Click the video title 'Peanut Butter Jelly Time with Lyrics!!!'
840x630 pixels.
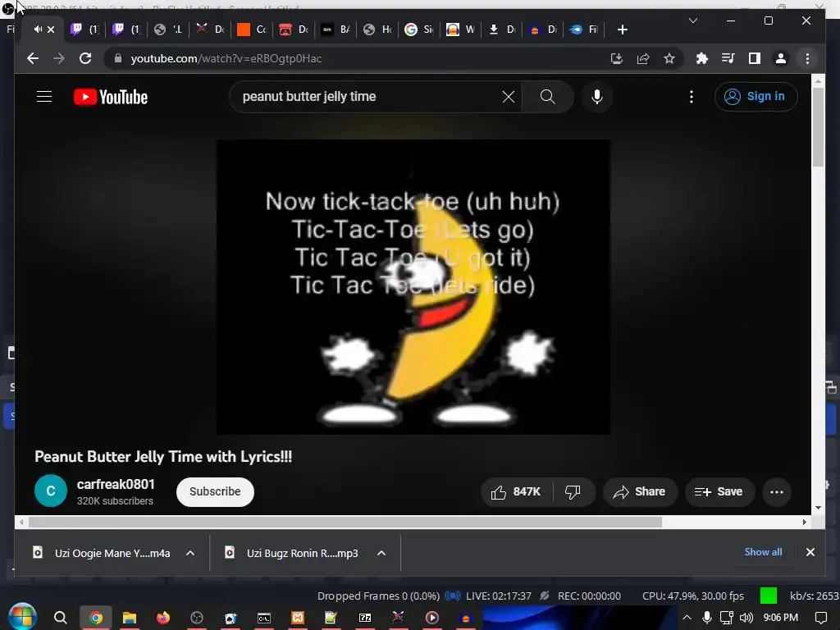tap(163, 456)
